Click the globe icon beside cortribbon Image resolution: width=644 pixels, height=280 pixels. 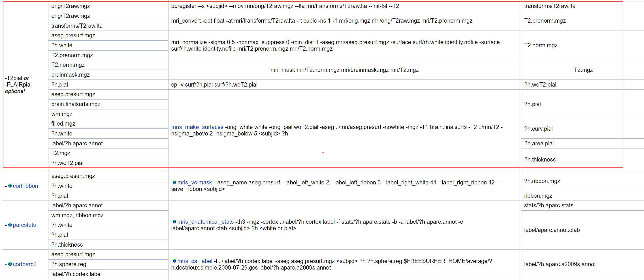(10, 186)
